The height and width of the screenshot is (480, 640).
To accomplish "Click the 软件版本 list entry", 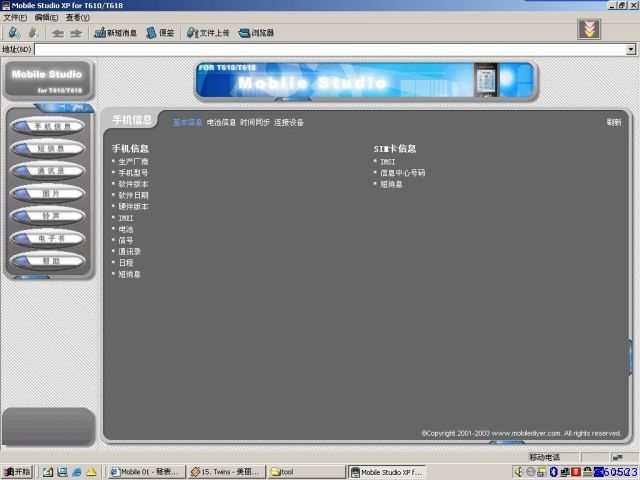I will pyautogui.click(x=133, y=184).
